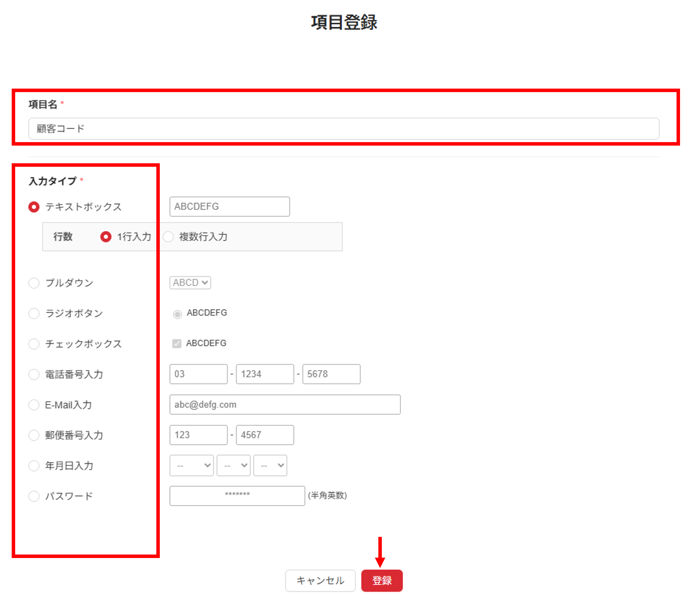Choose ラジオボタン input type
This screenshot has width=688, height=616.
34,313
